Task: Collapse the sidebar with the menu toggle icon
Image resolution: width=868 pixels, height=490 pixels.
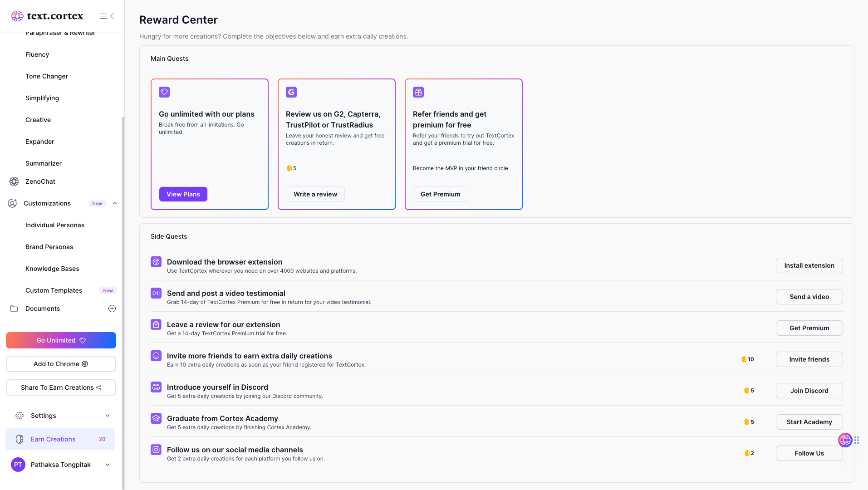Action: tap(107, 16)
